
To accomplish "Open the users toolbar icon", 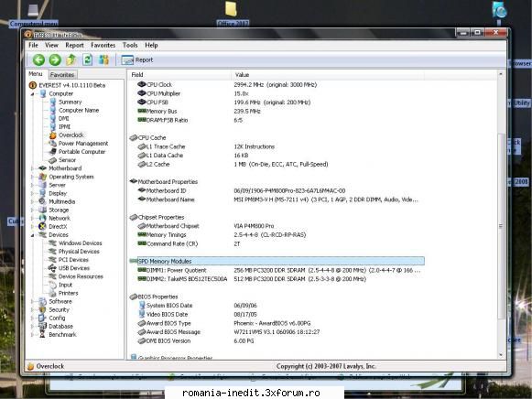I will [103, 60].
